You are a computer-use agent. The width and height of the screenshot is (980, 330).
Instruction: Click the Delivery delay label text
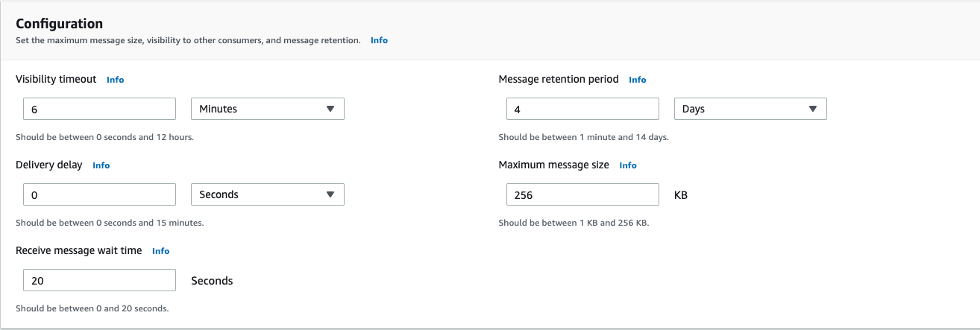click(x=49, y=165)
